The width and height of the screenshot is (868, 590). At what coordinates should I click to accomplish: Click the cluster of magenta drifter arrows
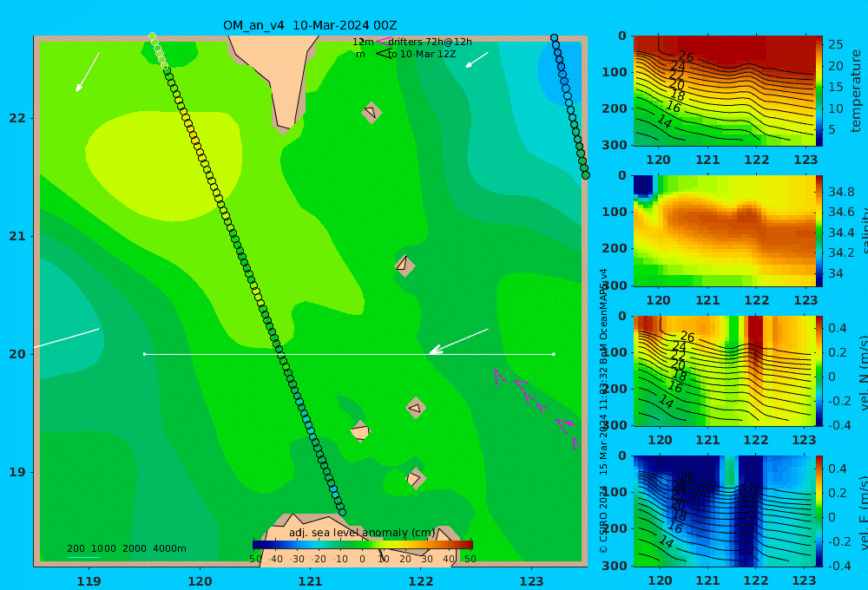[x=537, y=408]
